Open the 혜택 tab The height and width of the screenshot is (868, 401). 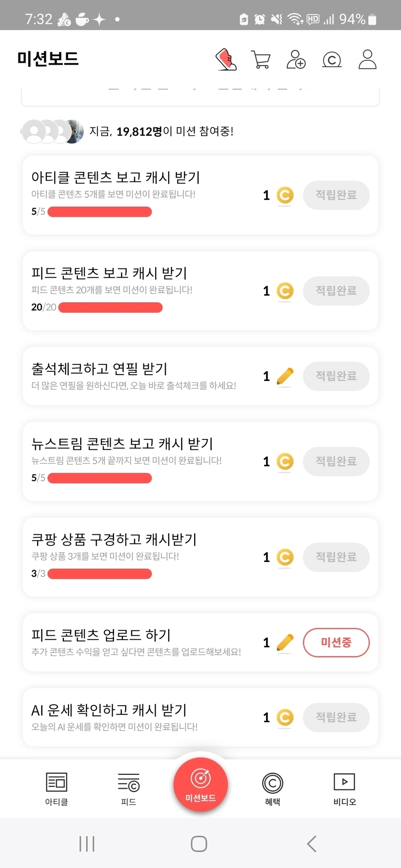(x=272, y=789)
